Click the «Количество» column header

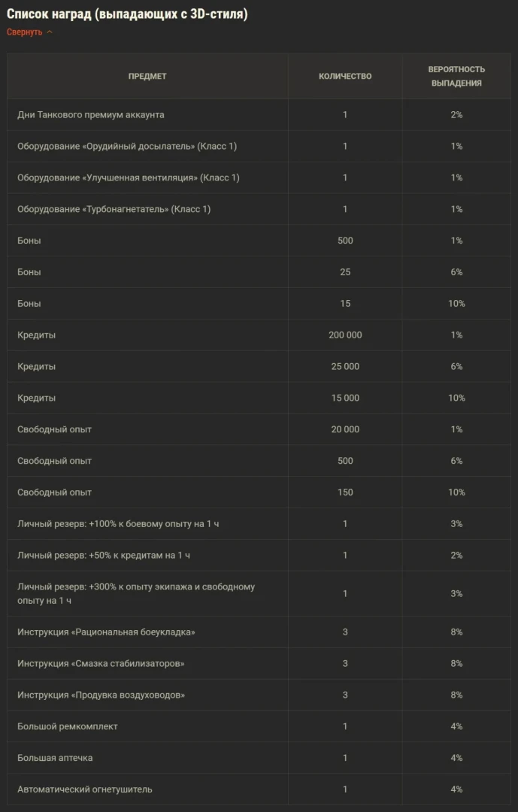tap(345, 76)
